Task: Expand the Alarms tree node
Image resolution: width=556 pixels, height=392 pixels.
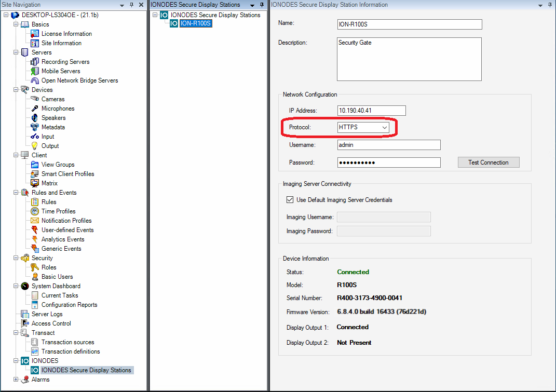Action: pos(16,379)
